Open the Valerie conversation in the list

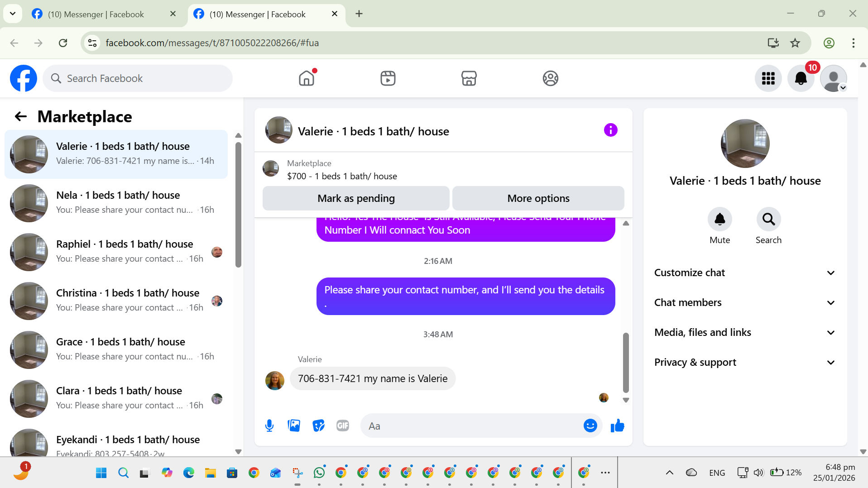pyautogui.click(x=116, y=154)
